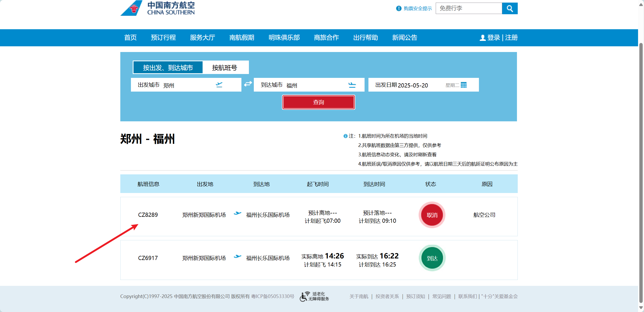Click the 注册 link

pos(511,38)
